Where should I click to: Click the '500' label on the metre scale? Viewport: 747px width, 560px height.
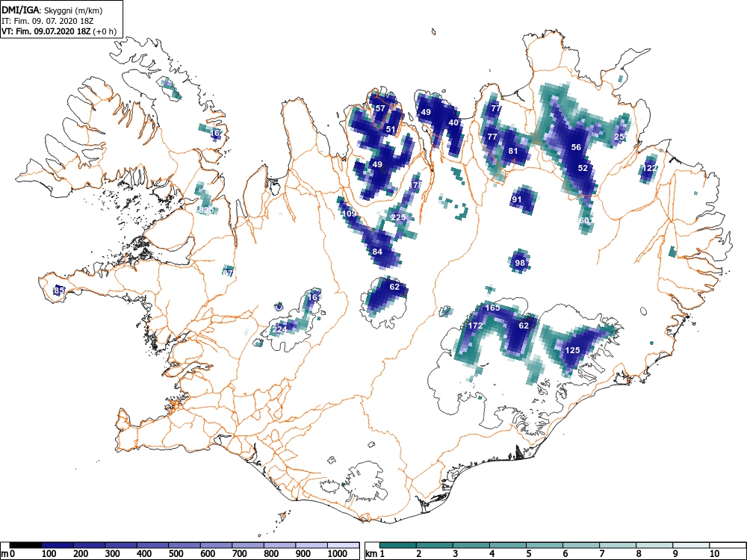(176, 553)
